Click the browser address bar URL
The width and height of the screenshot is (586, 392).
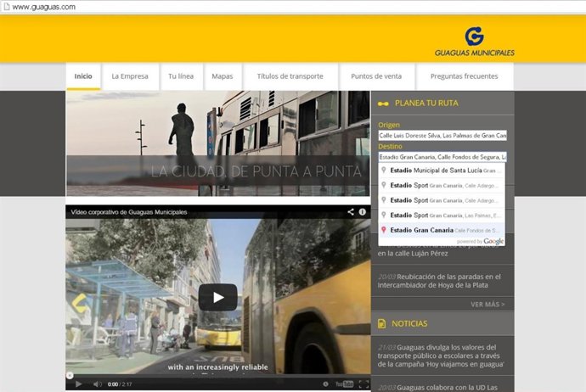click(43, 7)
